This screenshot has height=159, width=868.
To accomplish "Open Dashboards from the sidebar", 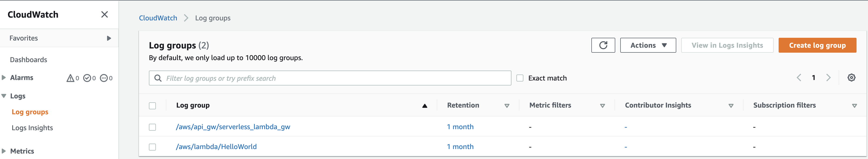I will coord(29,60).
